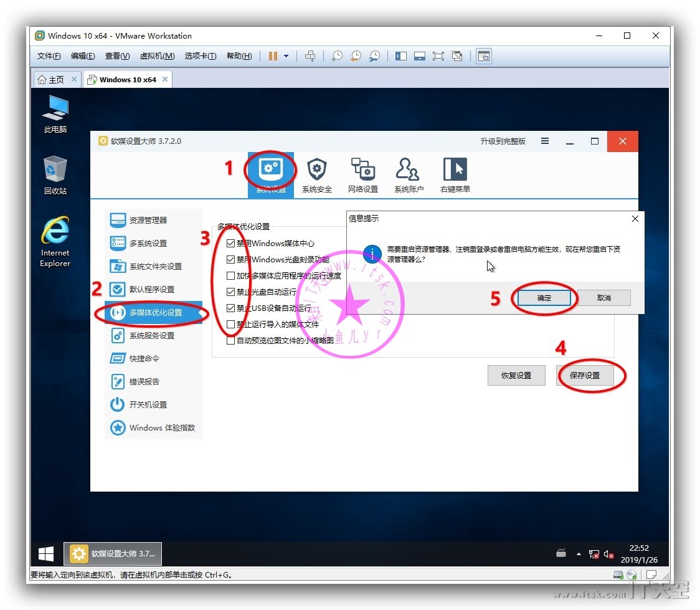Toggle 禁用Windows媒体中心 checkbox
The image size is (700, 610).
pos(231,244)
